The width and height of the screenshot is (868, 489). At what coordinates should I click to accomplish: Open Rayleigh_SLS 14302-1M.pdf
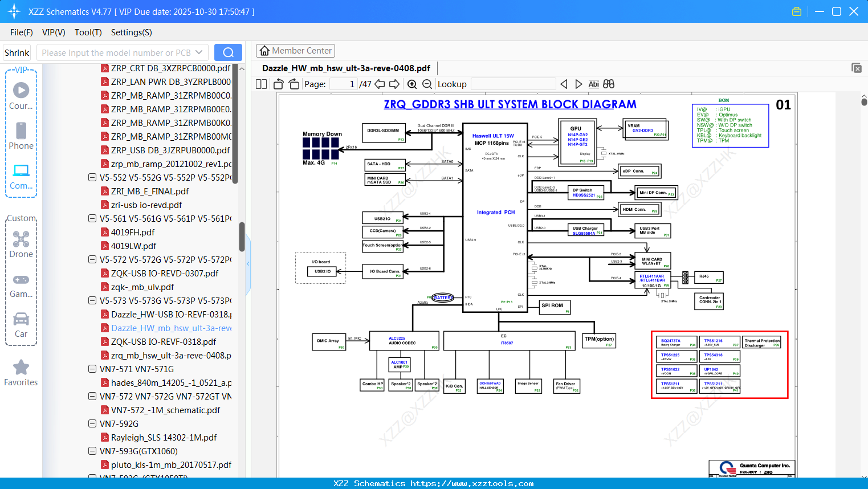coord(164,437)
